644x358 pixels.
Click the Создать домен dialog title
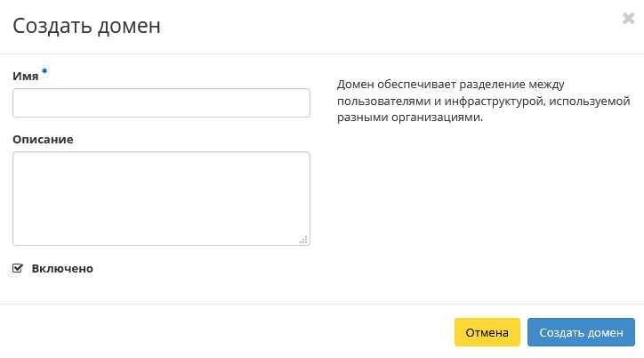coord(86,26)
